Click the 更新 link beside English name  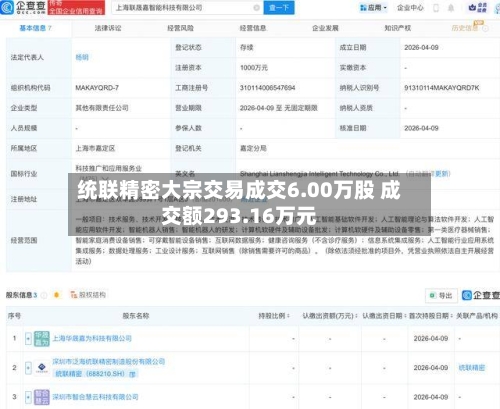(443, 174)
